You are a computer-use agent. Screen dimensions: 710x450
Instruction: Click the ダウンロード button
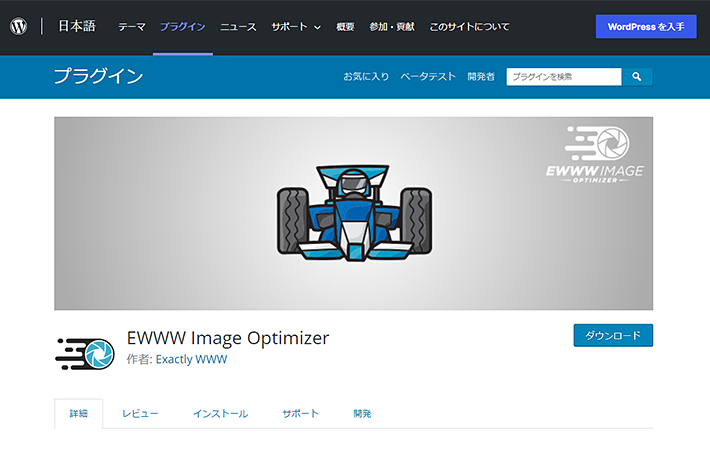point(613,335)
